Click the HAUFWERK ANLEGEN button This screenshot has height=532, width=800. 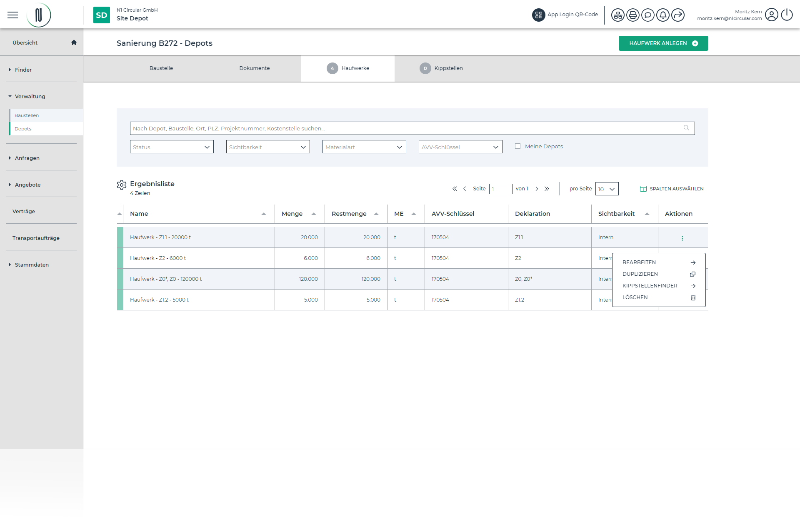pyautogui.click(x=663, y=43)
